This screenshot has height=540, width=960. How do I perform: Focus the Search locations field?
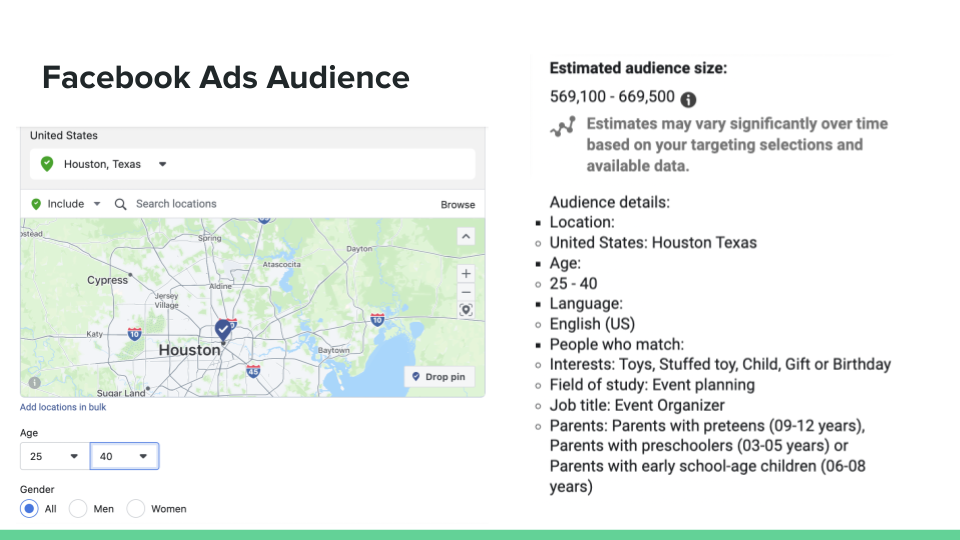coord(176,204)
